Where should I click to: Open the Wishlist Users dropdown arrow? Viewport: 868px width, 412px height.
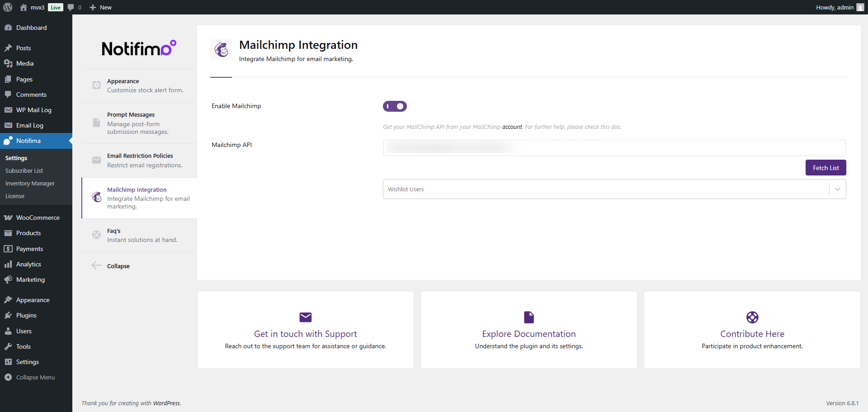pyautogui.click(x=838, y=189)
